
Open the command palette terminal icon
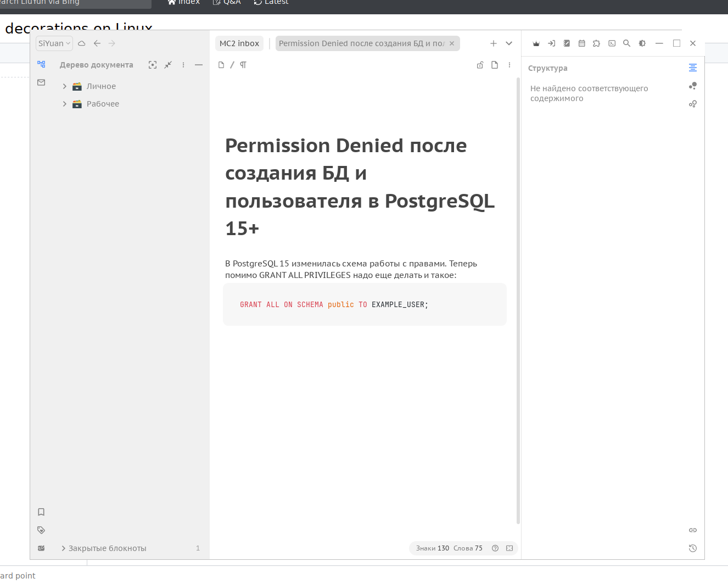(612, 43)
